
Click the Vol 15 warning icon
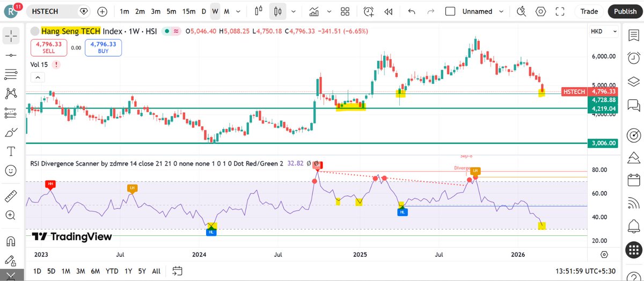(57, 64)
